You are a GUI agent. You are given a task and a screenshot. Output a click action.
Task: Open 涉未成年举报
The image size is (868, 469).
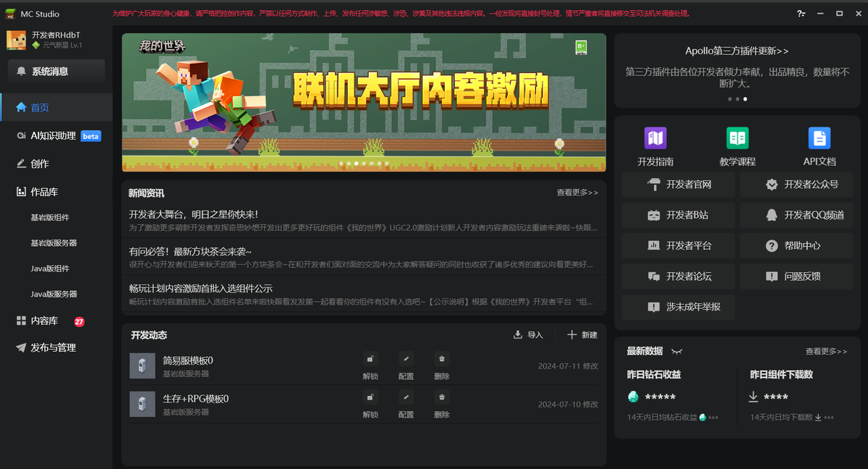coord(678,306)
